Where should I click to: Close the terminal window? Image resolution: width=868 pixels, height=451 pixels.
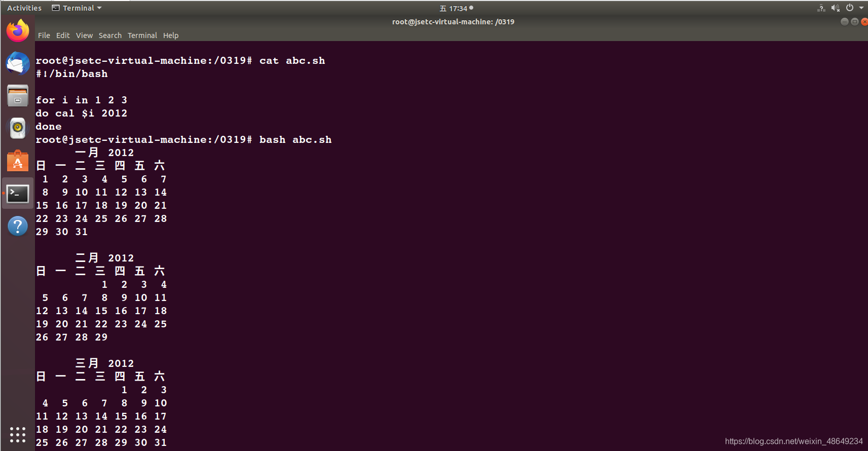(x=864, y=22)
